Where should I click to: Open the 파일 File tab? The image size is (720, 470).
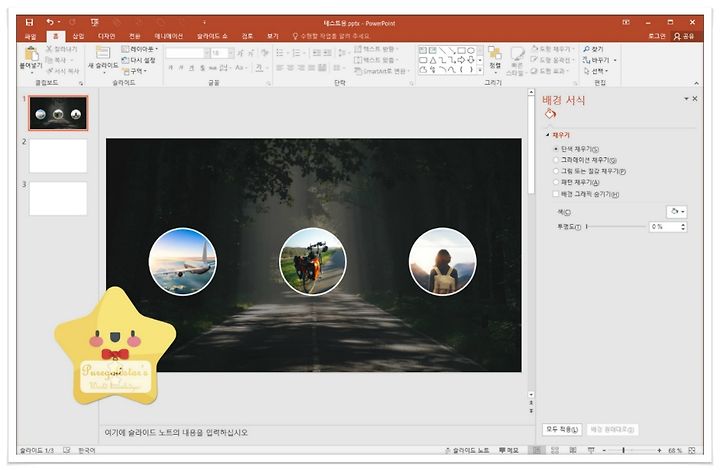coord(30,36)
